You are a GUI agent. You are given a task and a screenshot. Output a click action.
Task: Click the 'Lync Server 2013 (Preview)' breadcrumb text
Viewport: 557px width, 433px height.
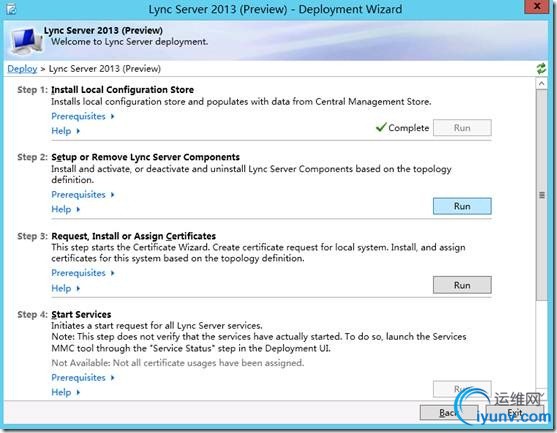coord(105,69)
